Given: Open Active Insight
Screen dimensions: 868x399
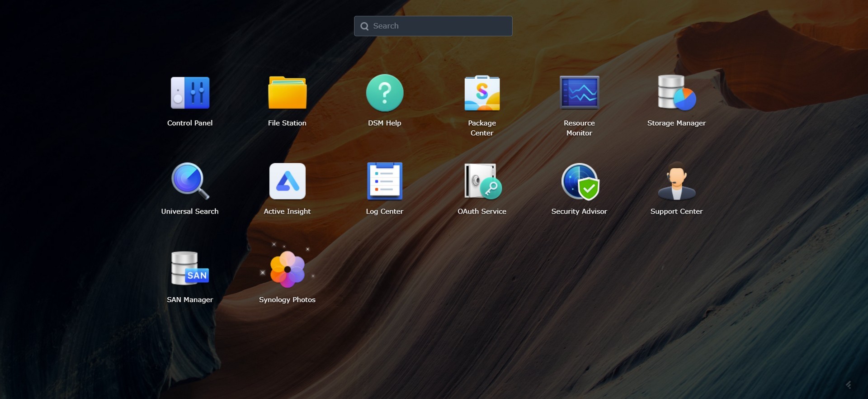Looking at the screenshot, I should click(x=287, y=181).
